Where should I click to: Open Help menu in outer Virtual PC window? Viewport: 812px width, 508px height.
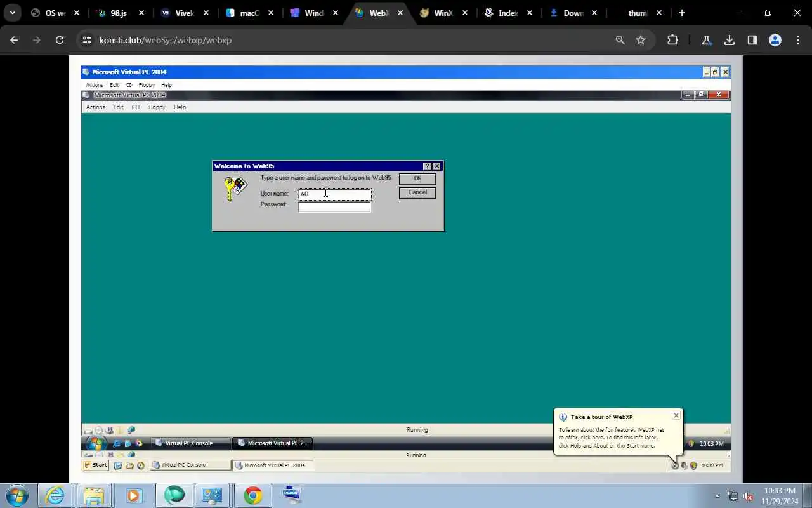(166, 85)
